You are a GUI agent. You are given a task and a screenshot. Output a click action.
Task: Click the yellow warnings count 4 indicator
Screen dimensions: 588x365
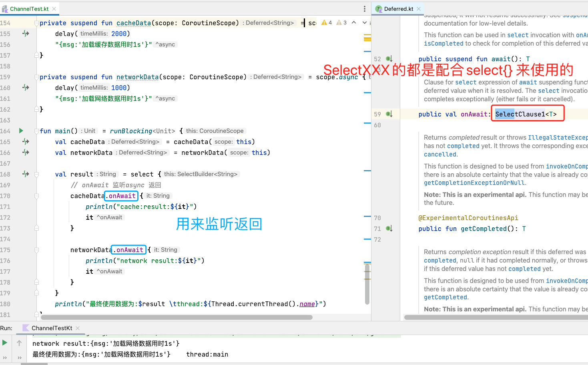pos(327,22)
